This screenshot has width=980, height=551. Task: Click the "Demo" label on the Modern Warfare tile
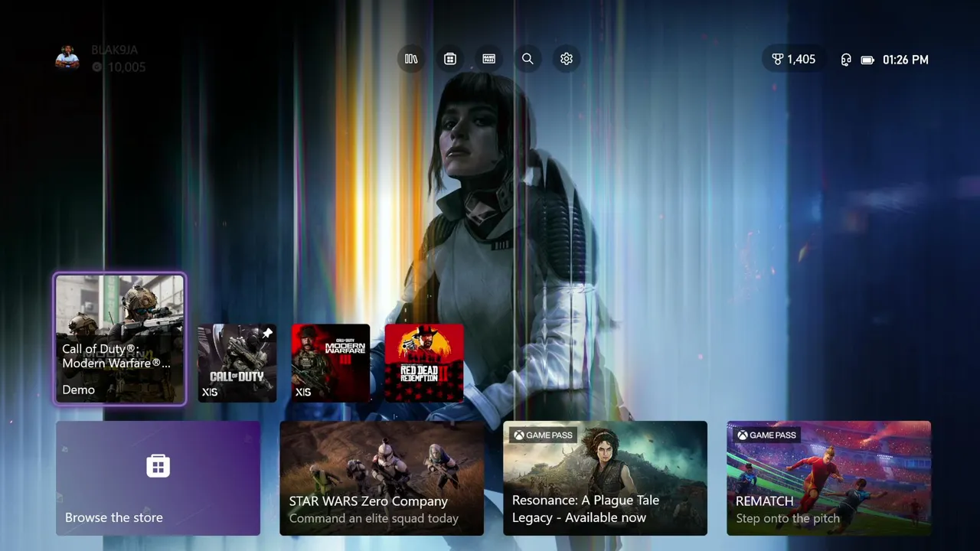79,390
